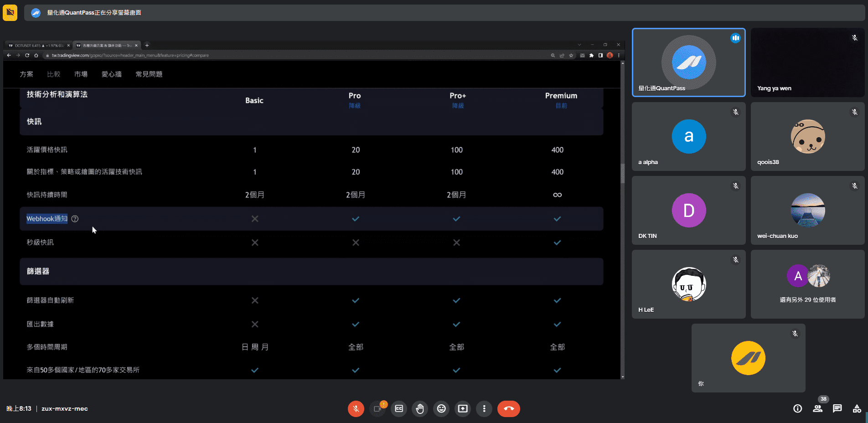Click DK TIN participant avatar
The height and width of the screenshot is (423, 868).
(x=689, y=210)
